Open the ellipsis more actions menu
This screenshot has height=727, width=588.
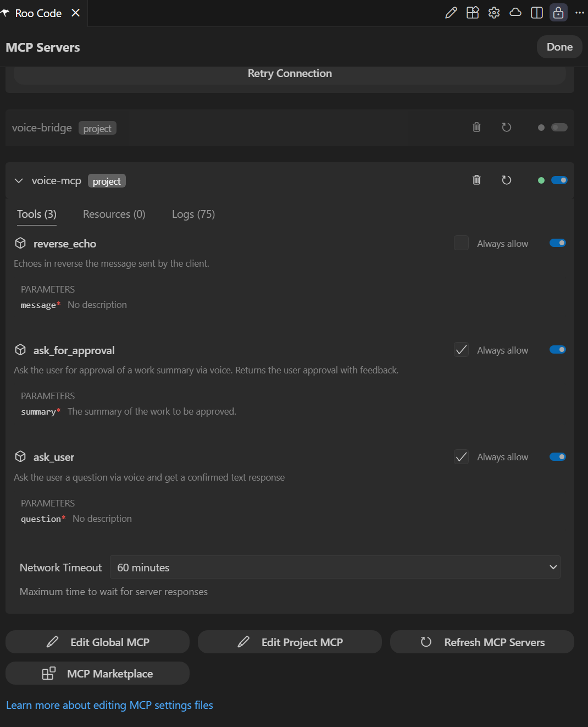click(x=579, y=12)
